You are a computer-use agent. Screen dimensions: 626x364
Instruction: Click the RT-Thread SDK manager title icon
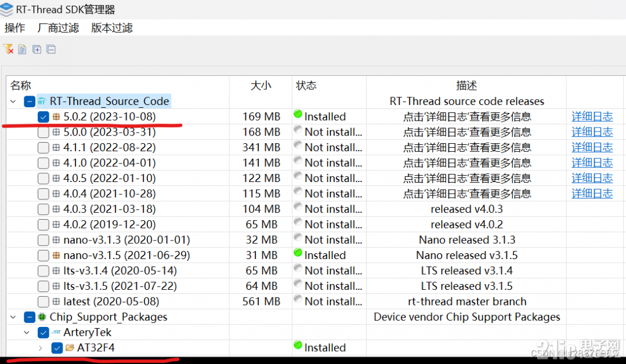click(x=6, y=10)
